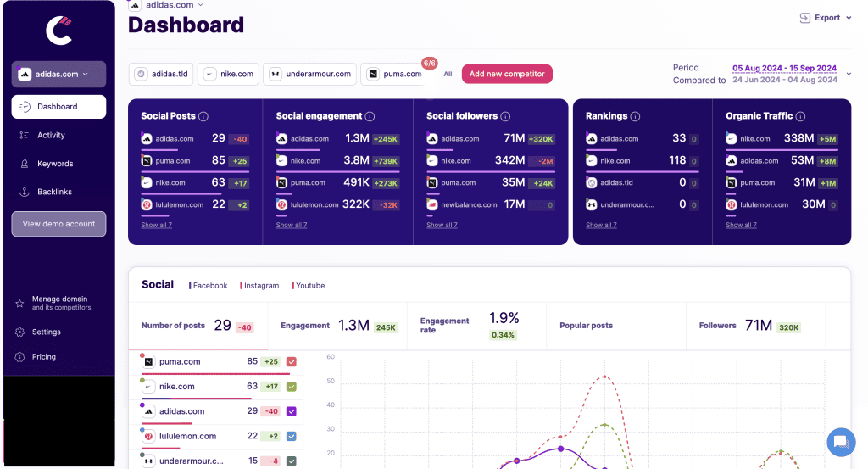Click puma.com logo in chart list
The height and width of the screenshot is (469, 868).
point(148,361)
